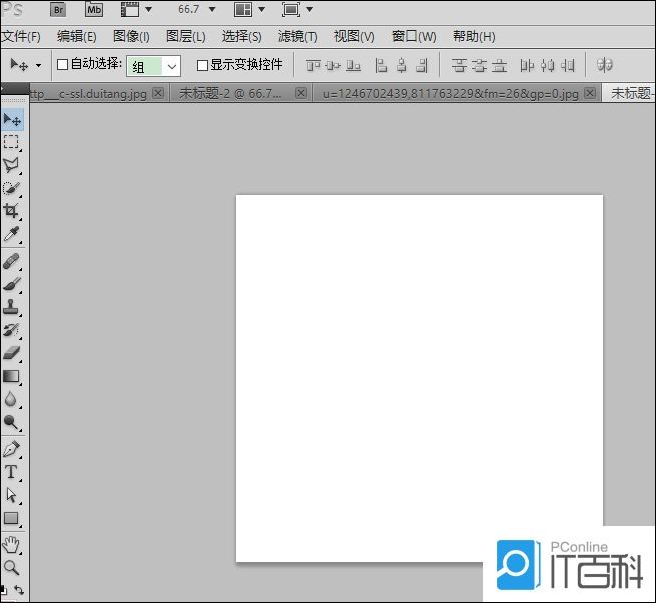This screenshot has width=656, height=603.
Task: Select the Rectangular Marquee tool
Action: (12, 143)
